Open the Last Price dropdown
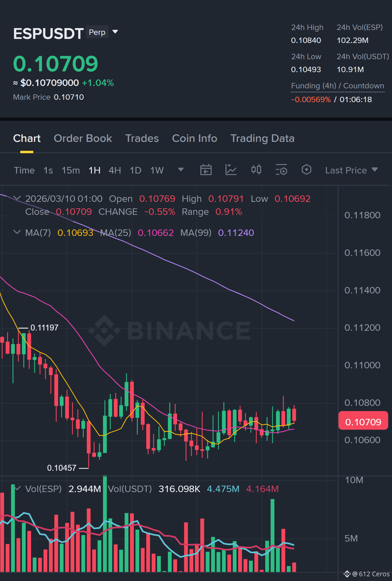 [351, 170]
